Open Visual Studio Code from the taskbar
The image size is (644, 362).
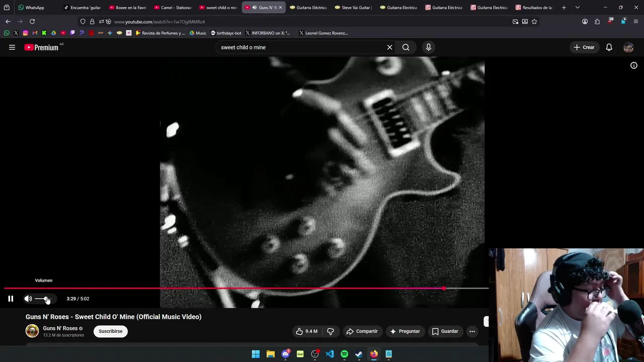click(330, 354)
